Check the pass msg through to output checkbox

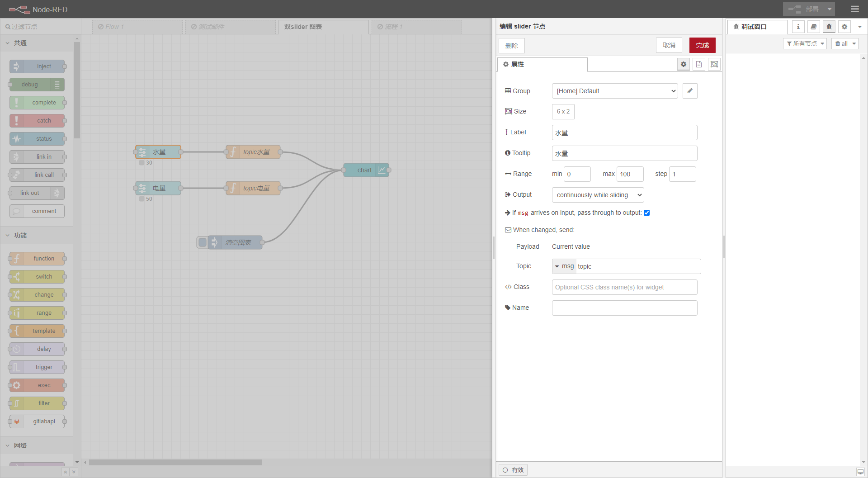pos(647,213)
